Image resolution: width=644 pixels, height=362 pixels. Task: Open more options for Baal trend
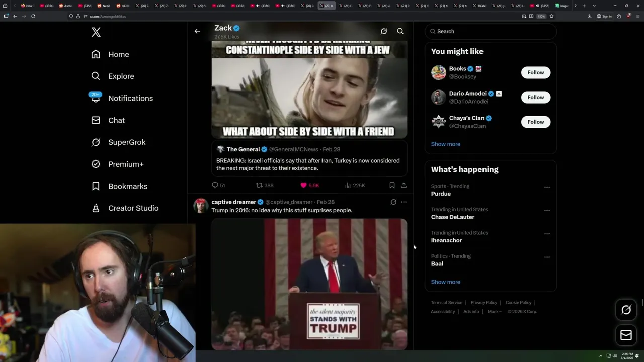[x=547, y=257]
